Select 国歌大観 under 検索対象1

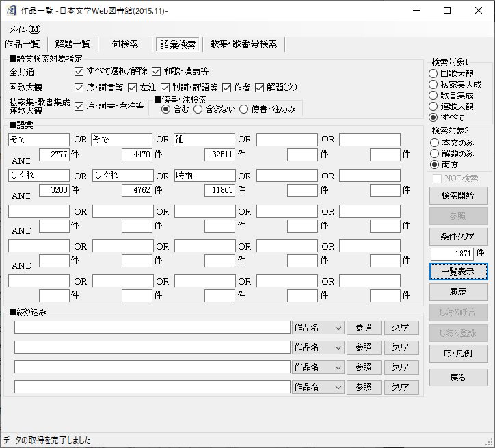coord(433,74)
